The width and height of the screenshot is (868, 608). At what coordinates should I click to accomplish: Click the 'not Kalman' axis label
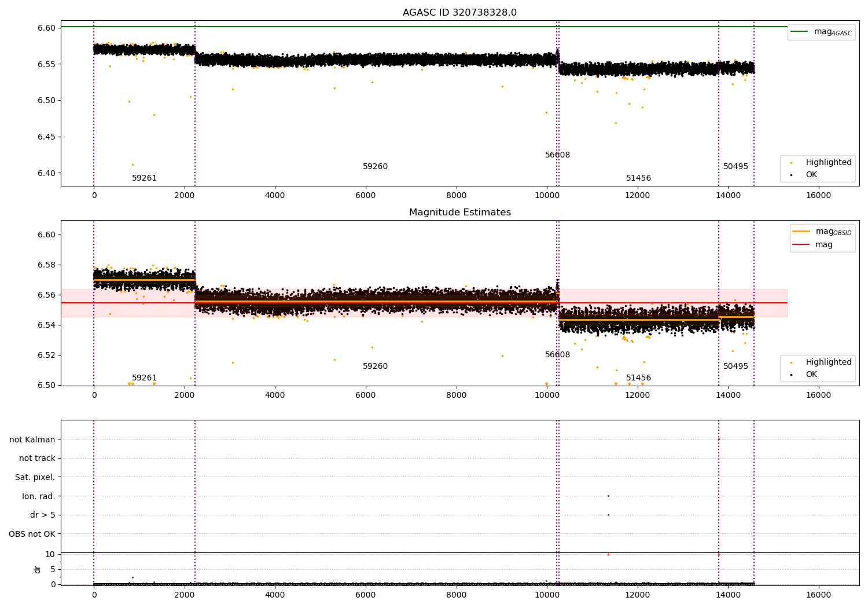(32, 439)
